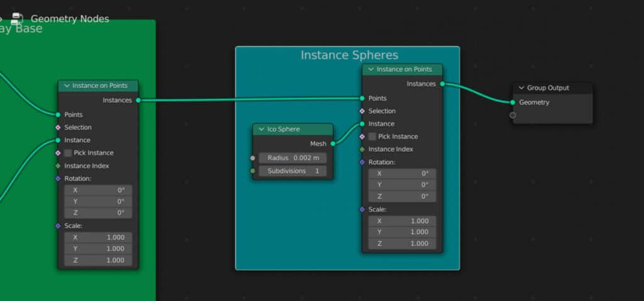
Task: Click Scale socket in Instance Spheres frame
Action: [x=362, y=209]
